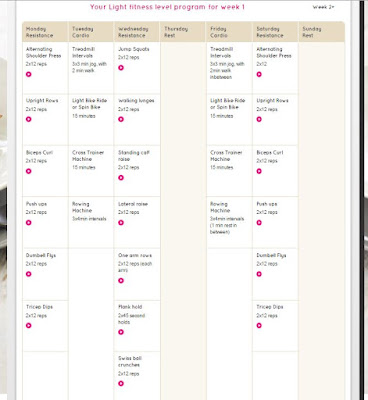
Task: Play the Swiss ball crunches video icon
Action: 121,384
